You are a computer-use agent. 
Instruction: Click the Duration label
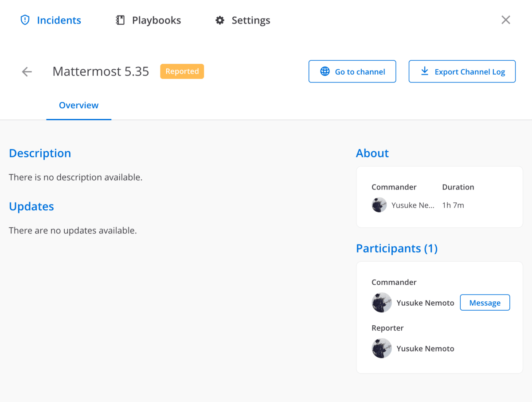pyautogui.click(x=458, y=187)
